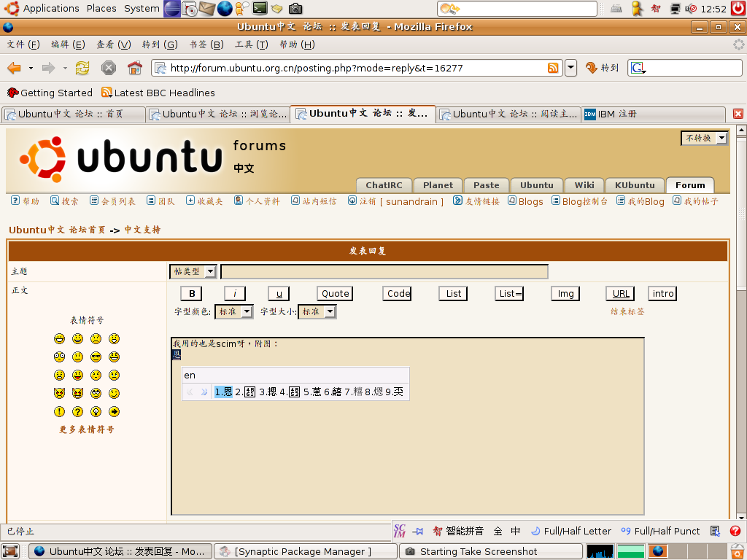
Task: Insert the sunglasses cool emoticon
Action: 96,357
